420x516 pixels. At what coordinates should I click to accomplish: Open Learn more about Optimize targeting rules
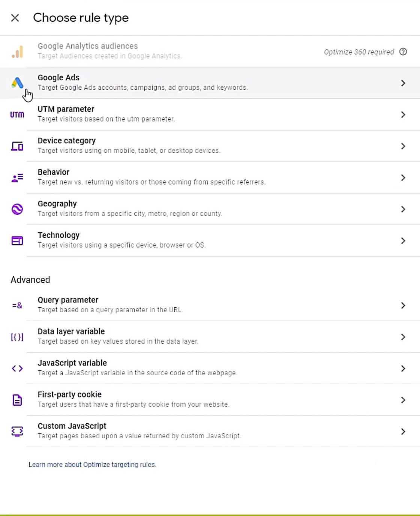pyautogui.click(x=92, y=465)
